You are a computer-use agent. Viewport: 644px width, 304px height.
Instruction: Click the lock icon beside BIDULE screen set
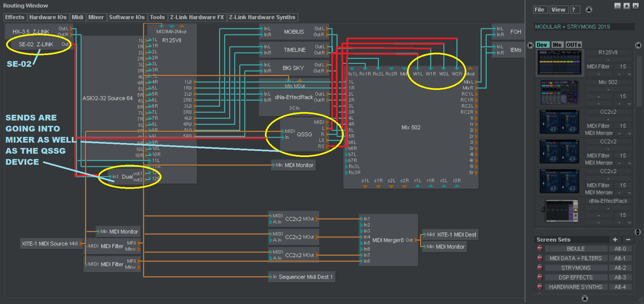[x=540, y=249]
